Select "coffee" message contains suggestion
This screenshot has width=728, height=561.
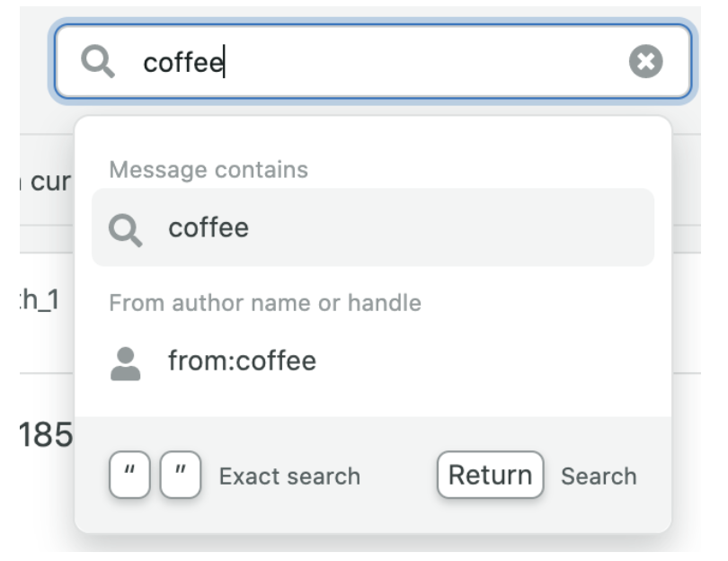coord(209,227)
